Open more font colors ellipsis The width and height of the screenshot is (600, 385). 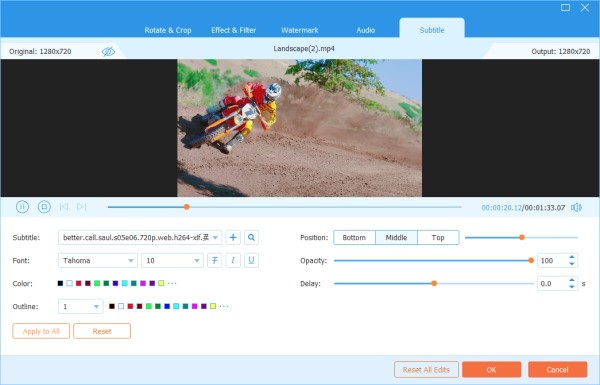pyautogui.click(x=172, y=284)
